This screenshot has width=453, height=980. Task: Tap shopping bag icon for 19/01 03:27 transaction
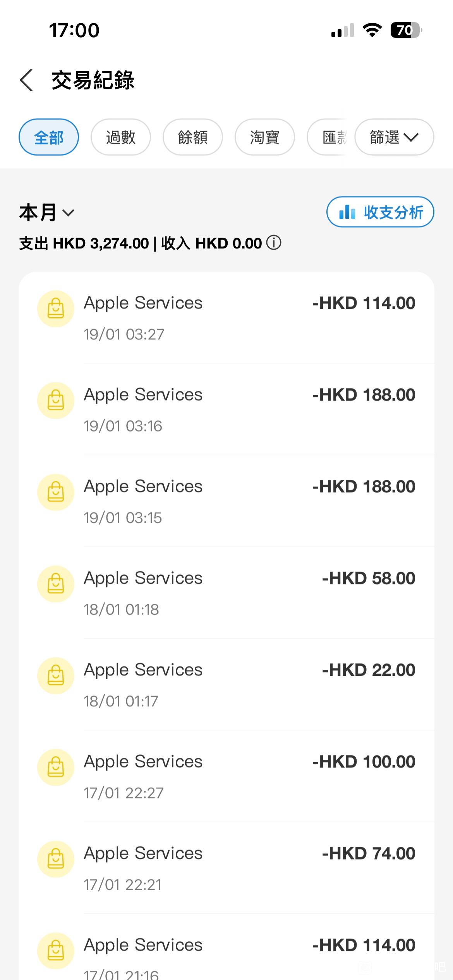point(56,309)
